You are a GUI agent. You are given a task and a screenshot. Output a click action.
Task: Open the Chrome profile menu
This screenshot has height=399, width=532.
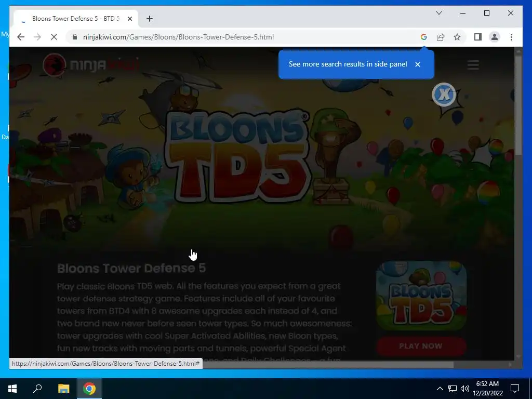coord(495,37)
